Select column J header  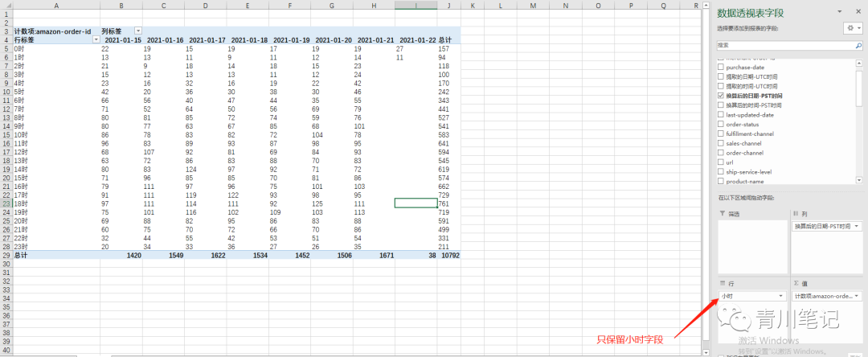pyautogui.click(x=449, y=5)
